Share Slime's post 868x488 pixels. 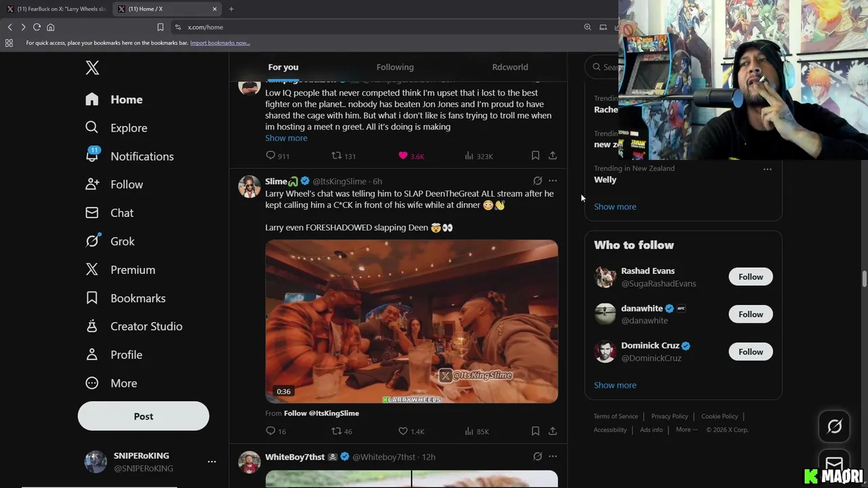click(553, 431)
